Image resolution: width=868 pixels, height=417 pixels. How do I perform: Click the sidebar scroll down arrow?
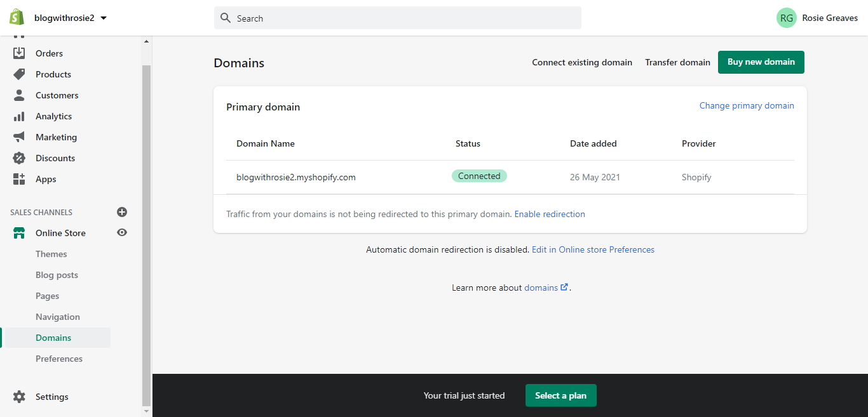click(147, 411)
